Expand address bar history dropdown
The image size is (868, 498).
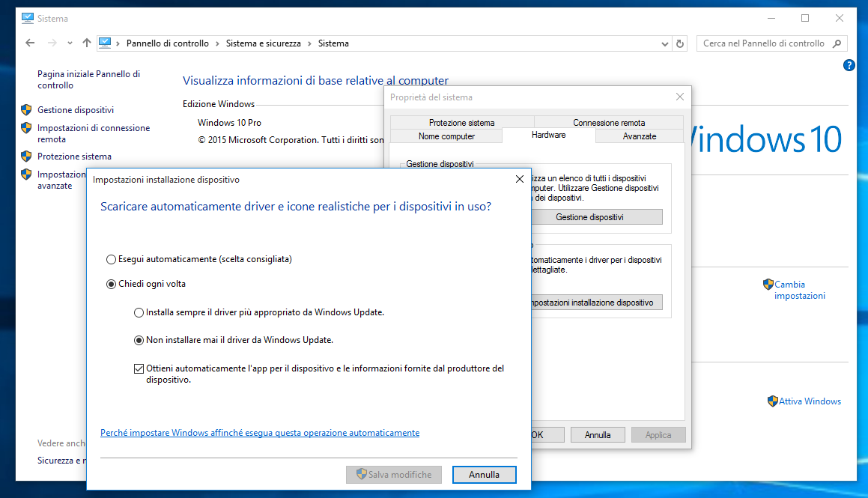(665, 43)
